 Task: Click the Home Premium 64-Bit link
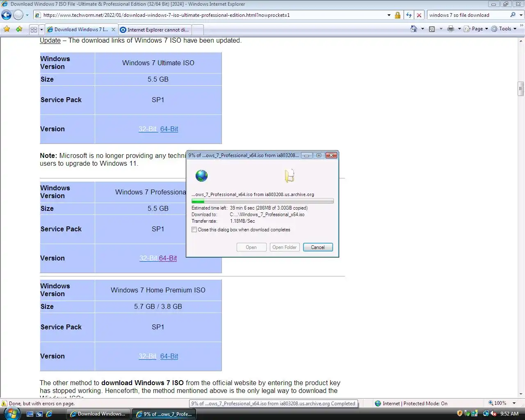coord(169,356)
